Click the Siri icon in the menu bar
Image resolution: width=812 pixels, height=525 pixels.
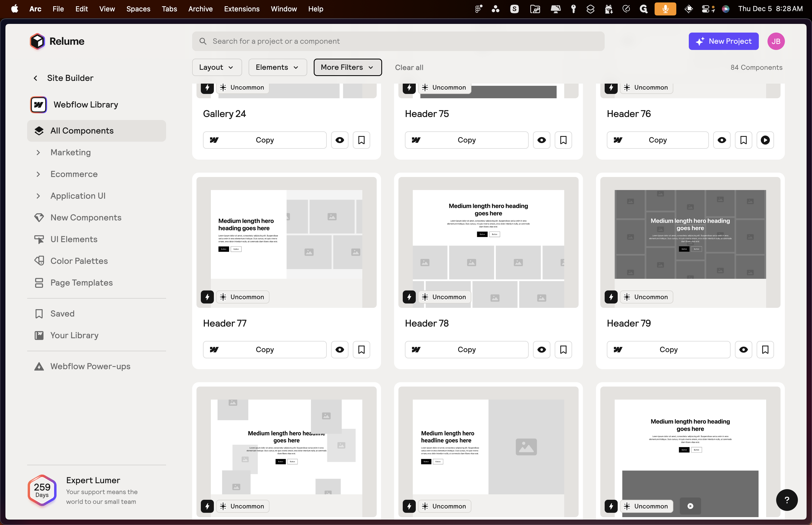click(x=725, y=9)
